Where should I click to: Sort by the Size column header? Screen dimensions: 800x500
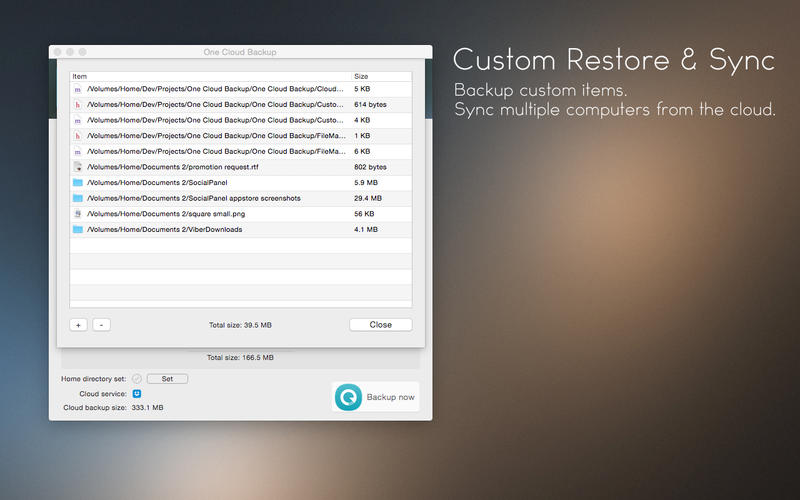coord(361,77)
